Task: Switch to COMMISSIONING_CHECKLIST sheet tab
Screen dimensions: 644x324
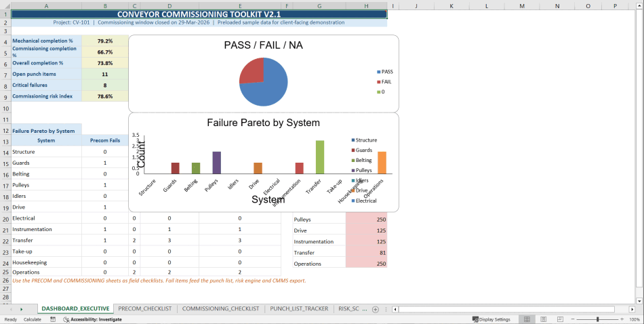Action: pos(220,309)
